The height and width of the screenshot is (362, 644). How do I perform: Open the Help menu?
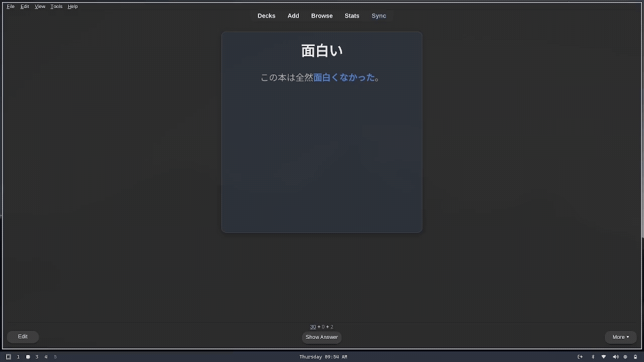tap(73, 7)
